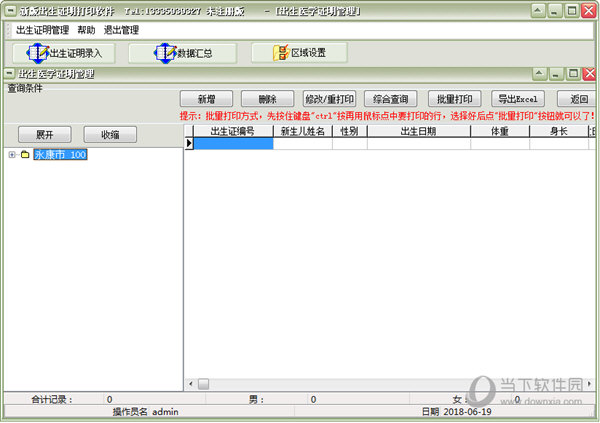This screenshot has height=423, width=600.
Task: Click the horizontal scrollbar thumb
Action: point(204,384)
